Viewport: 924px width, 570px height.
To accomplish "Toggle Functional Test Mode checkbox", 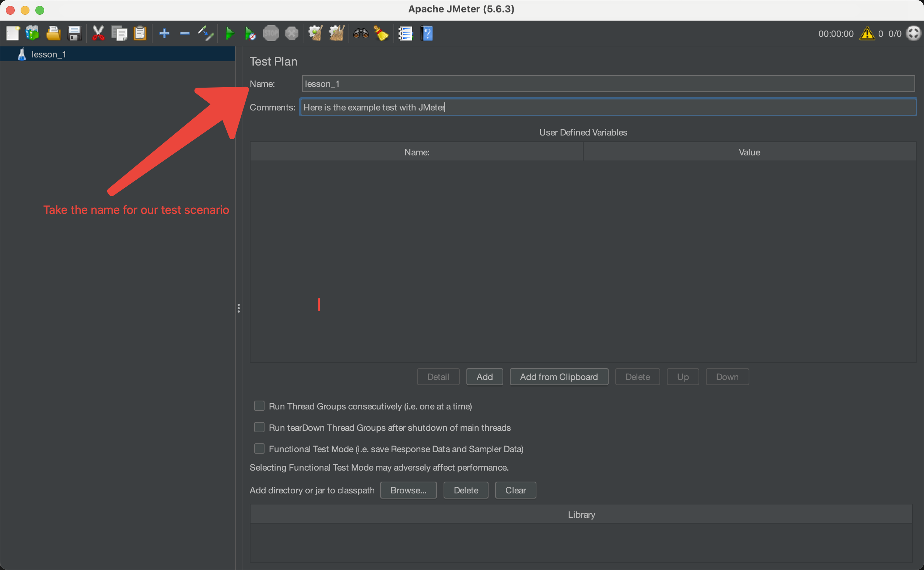I will [259, 448].
